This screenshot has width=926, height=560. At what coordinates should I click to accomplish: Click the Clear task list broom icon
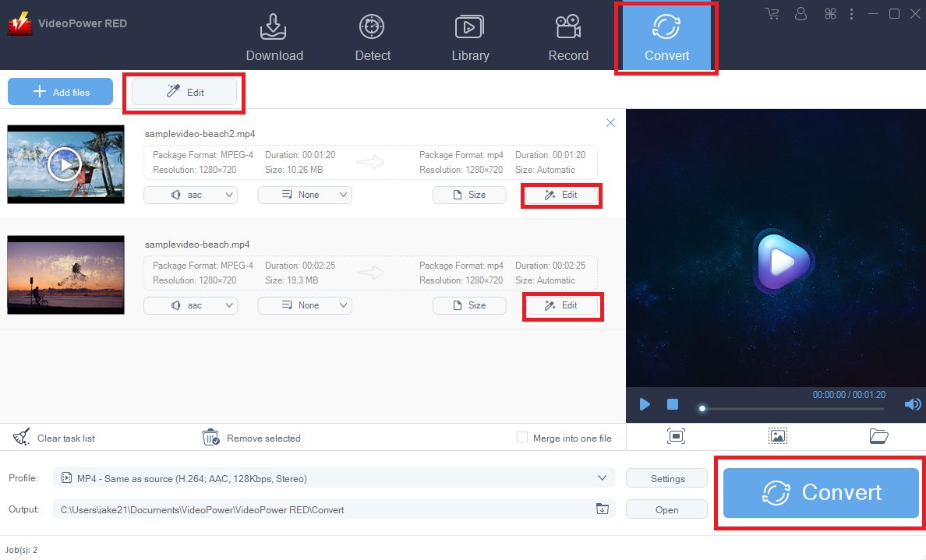pyautogui.click(x=21, y=437)
